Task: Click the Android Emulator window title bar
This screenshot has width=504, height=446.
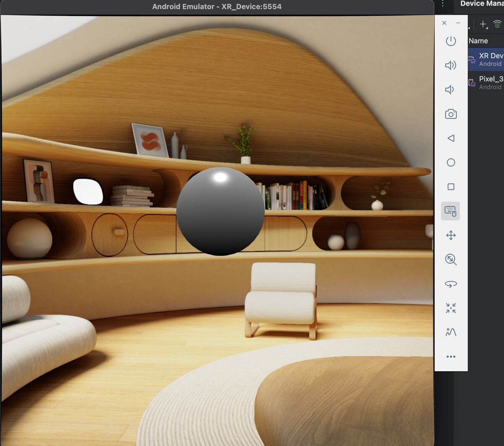Action: pos(217,7)
